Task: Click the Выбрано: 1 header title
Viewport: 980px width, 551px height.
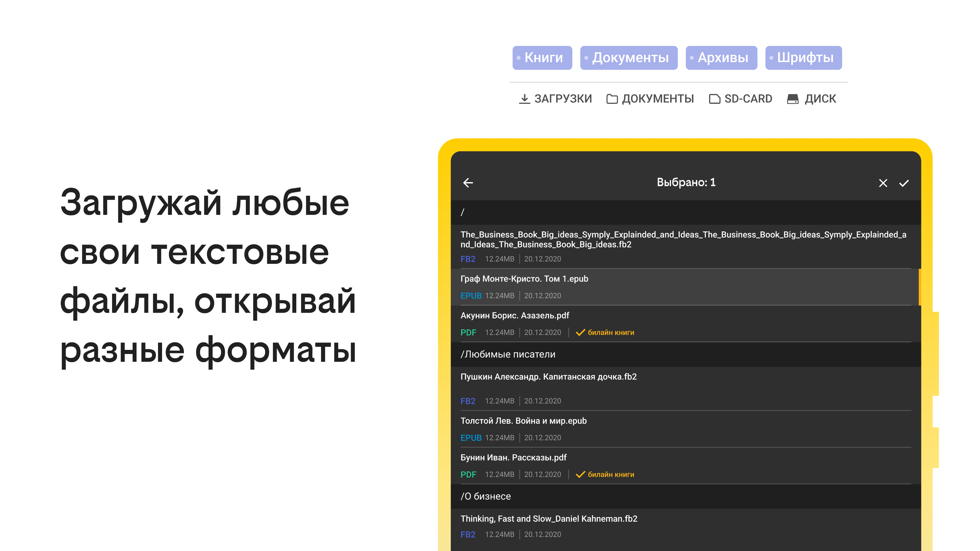Action: tap(686, 183)
